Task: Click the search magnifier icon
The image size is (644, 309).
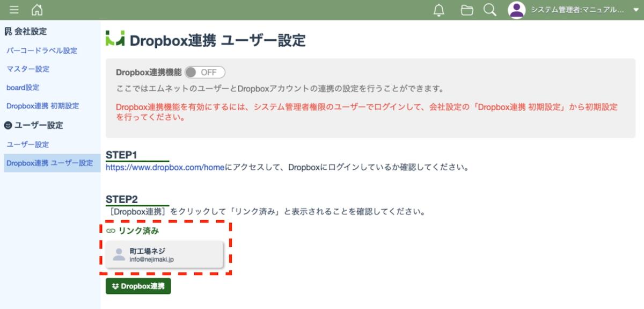Action: click(x=489, y=10)
